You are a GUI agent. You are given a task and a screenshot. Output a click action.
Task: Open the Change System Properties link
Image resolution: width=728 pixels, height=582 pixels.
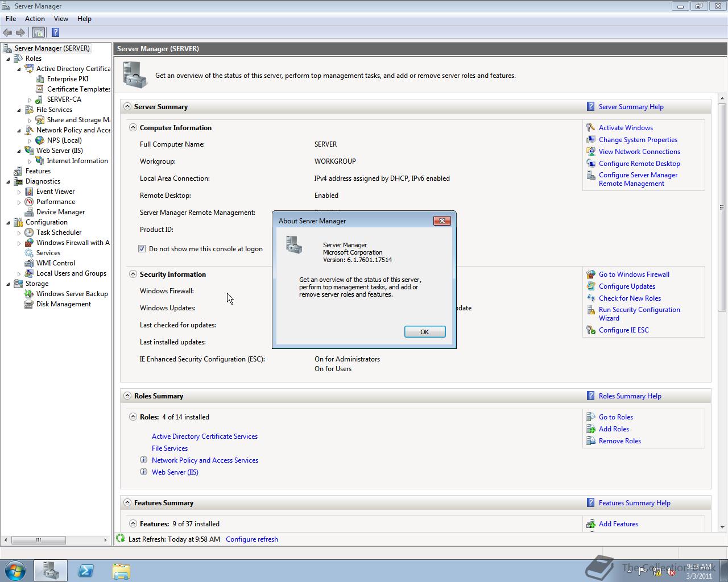638,140
